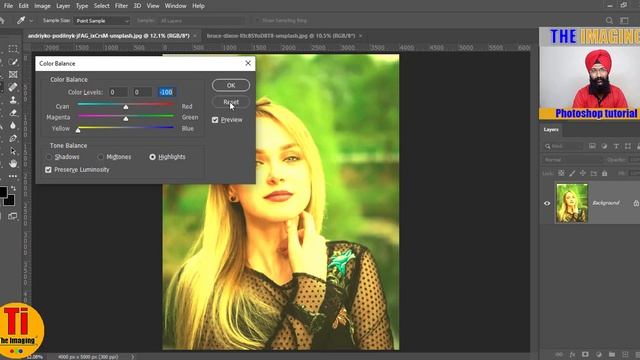Toggle the Preview checkbox

coord(215,120)
